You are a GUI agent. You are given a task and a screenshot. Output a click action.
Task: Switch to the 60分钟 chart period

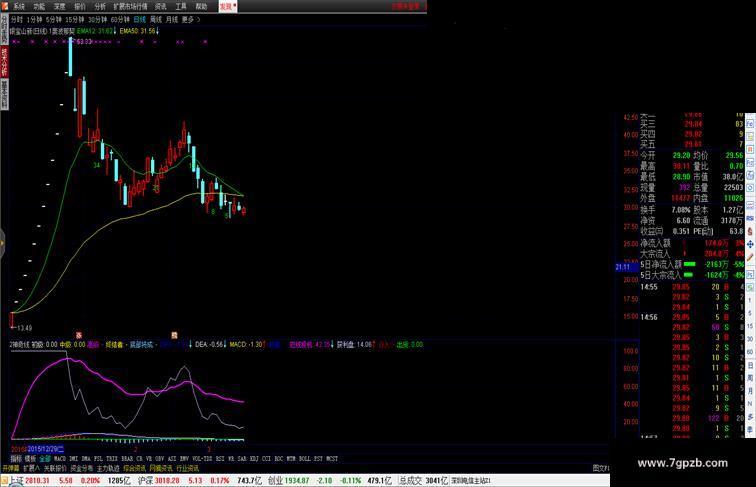pos(120,20)
